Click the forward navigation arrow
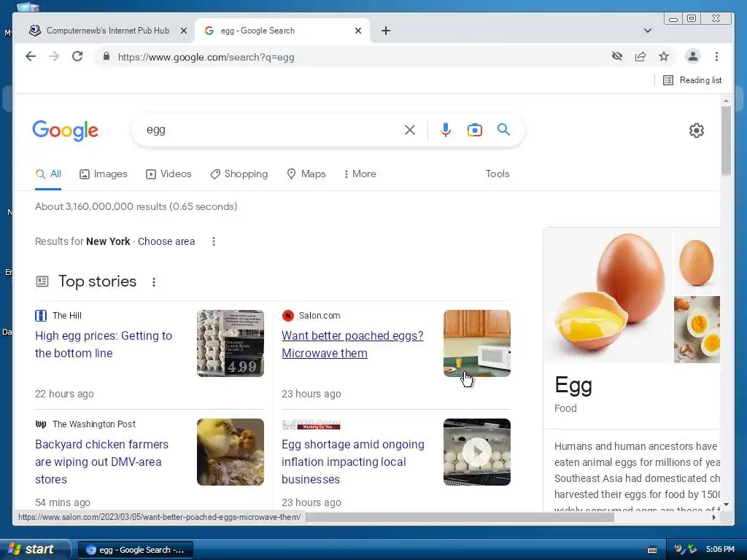 [54, 57]
